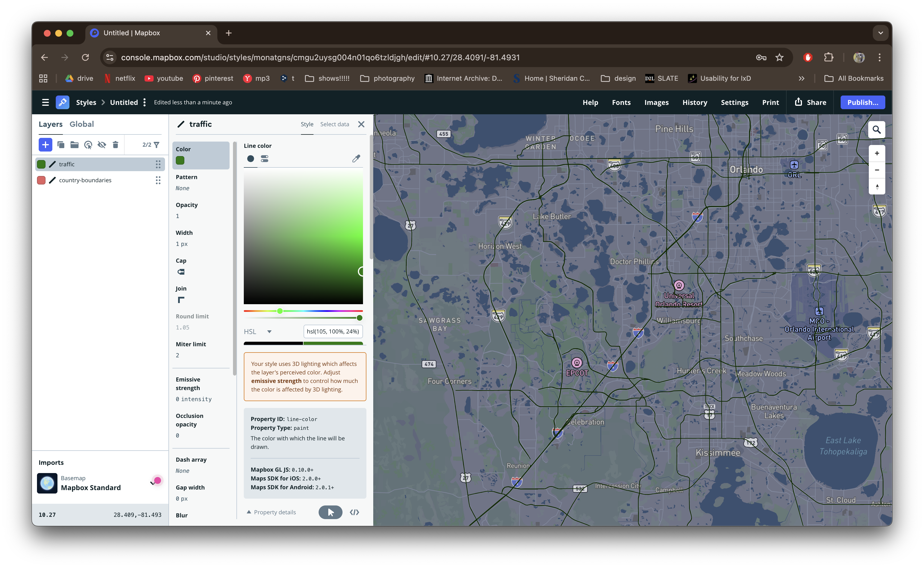Click the green color swatch of the traffic layer

(41, 164)
